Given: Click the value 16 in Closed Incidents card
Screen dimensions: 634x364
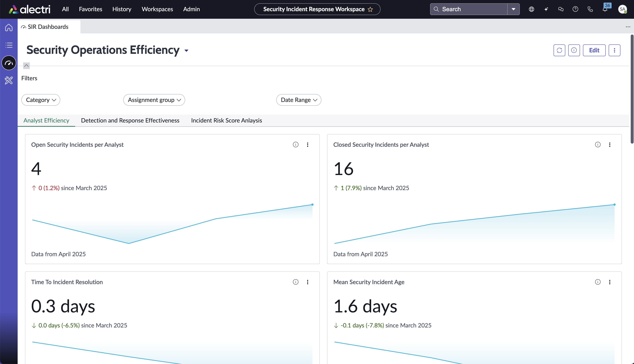Looking at the screenshot, I should click(343, 169).
